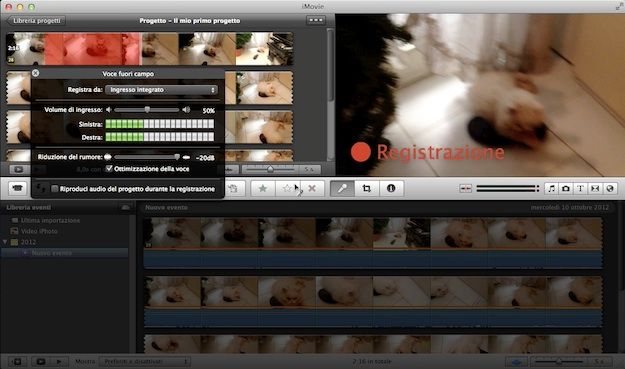The image size is (625, 369).
Task: Open the transitions browser
Action: tap(595, 188)
